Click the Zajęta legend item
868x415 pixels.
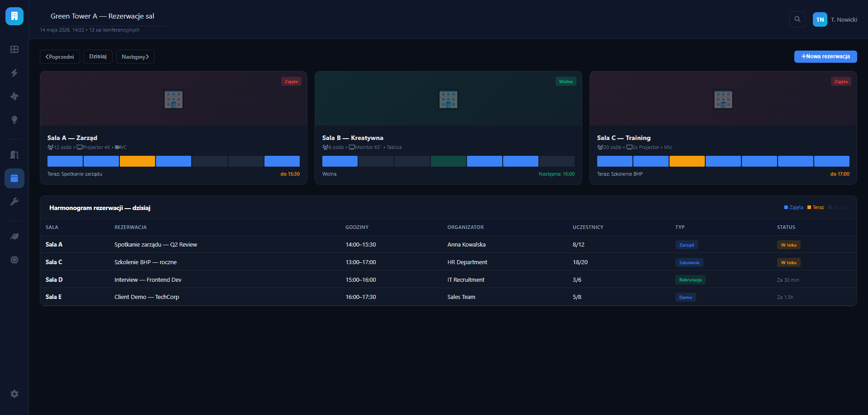(x=793, y=207)
